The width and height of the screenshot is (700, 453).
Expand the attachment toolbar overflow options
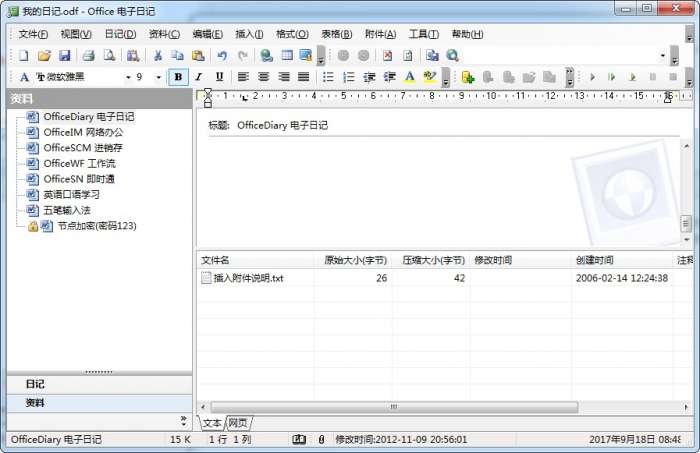[569, 77]
